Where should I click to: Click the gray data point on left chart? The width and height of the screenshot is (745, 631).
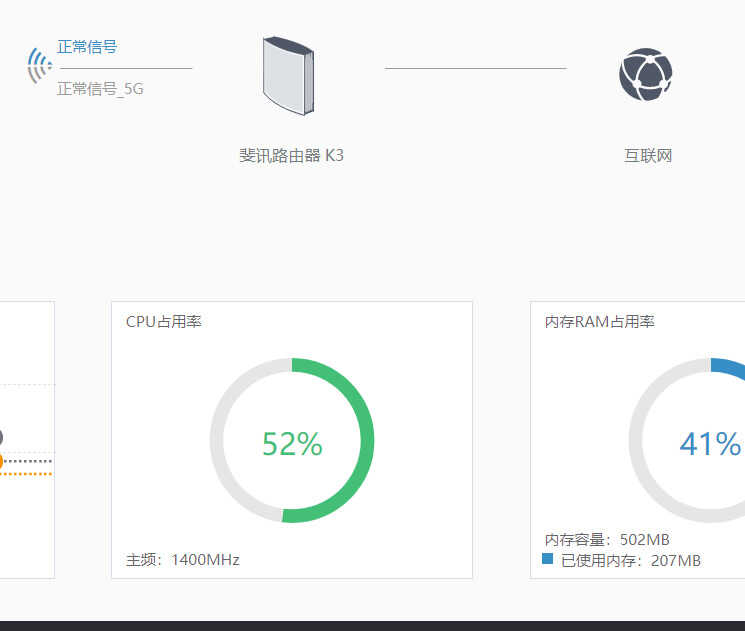pyautogui.click(x=1, y=438)
